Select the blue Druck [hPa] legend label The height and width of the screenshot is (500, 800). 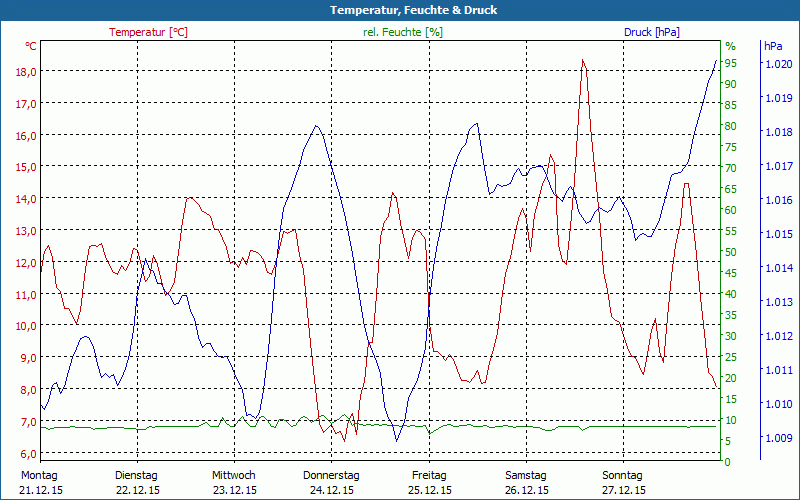[x=651, y=32]
